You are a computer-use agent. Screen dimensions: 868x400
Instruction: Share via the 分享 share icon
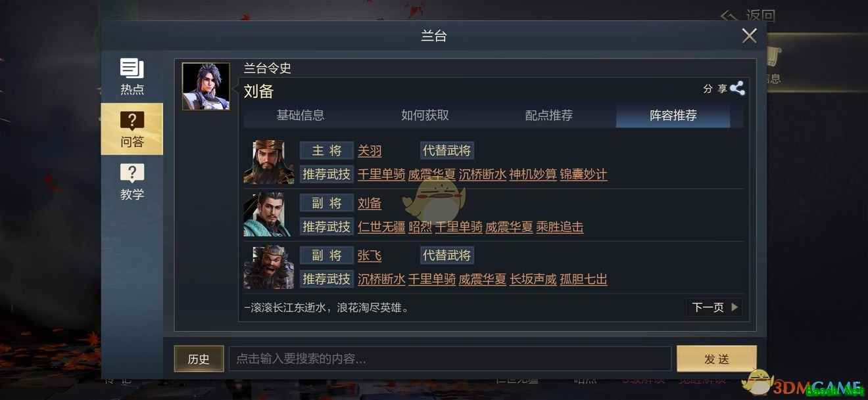click(x=737, y=89)
